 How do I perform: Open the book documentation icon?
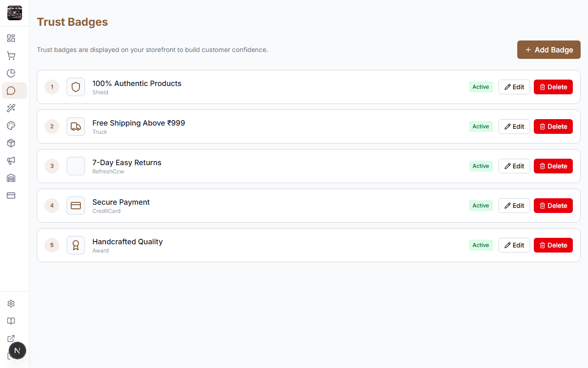tap(11, 321)
